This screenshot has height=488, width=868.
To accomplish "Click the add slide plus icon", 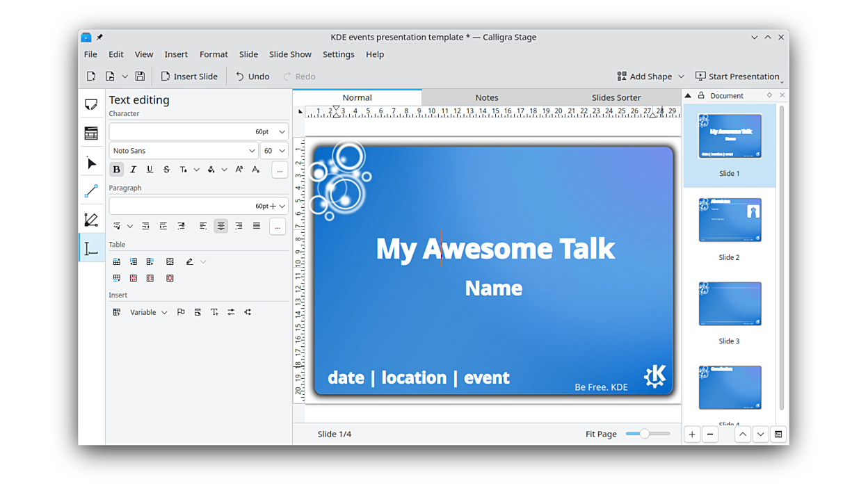I will click(x=692, y=434).
